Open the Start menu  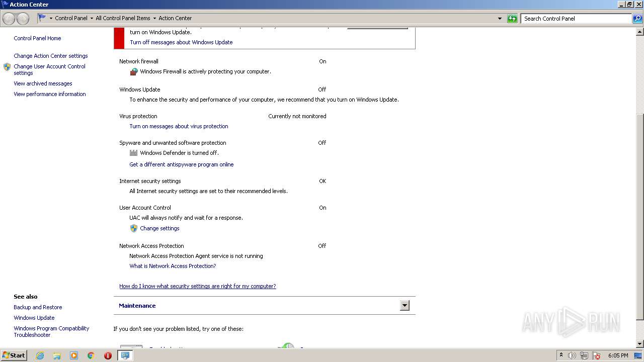[x=14, y=355]
